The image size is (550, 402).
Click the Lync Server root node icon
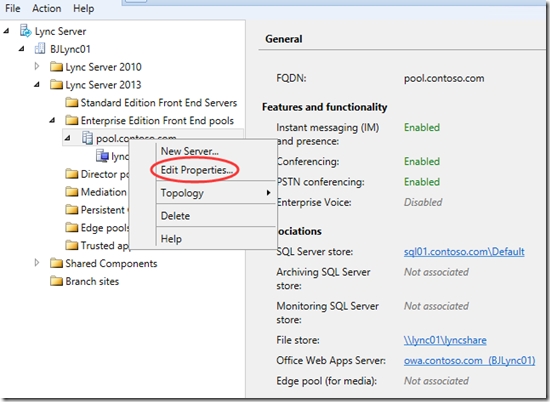point(25,31)
